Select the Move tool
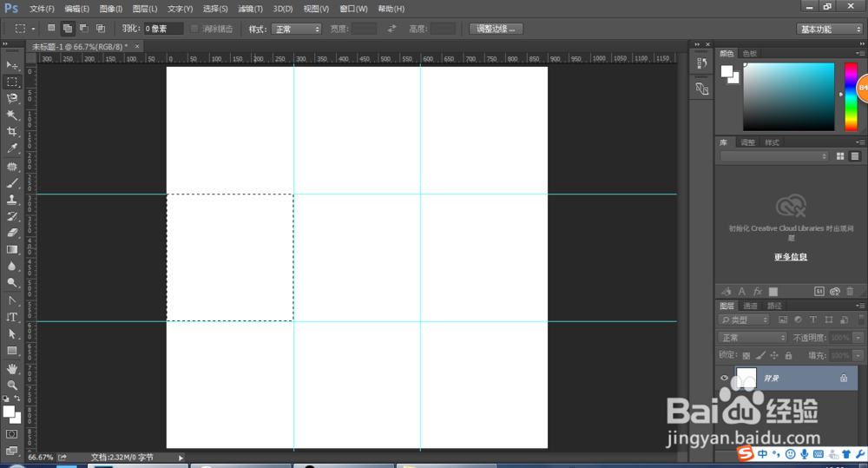868x468 pixels. [11, 65]
